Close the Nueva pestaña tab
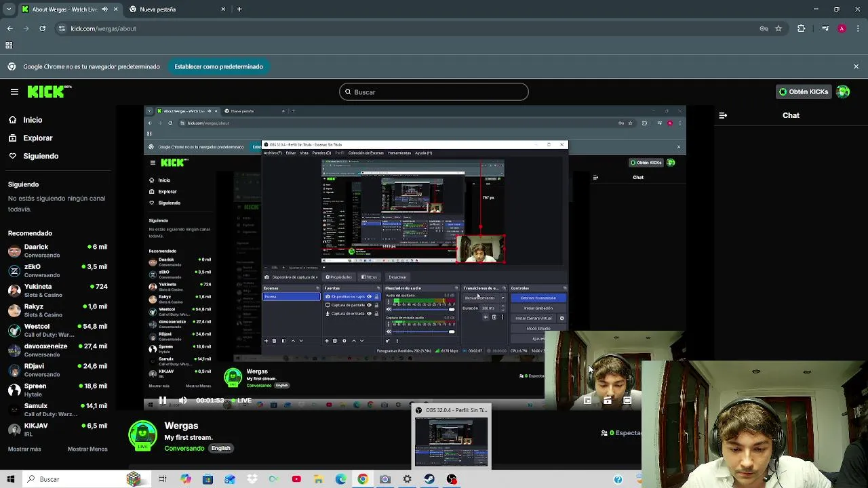 pyautogui.click(x=223, y=9)
